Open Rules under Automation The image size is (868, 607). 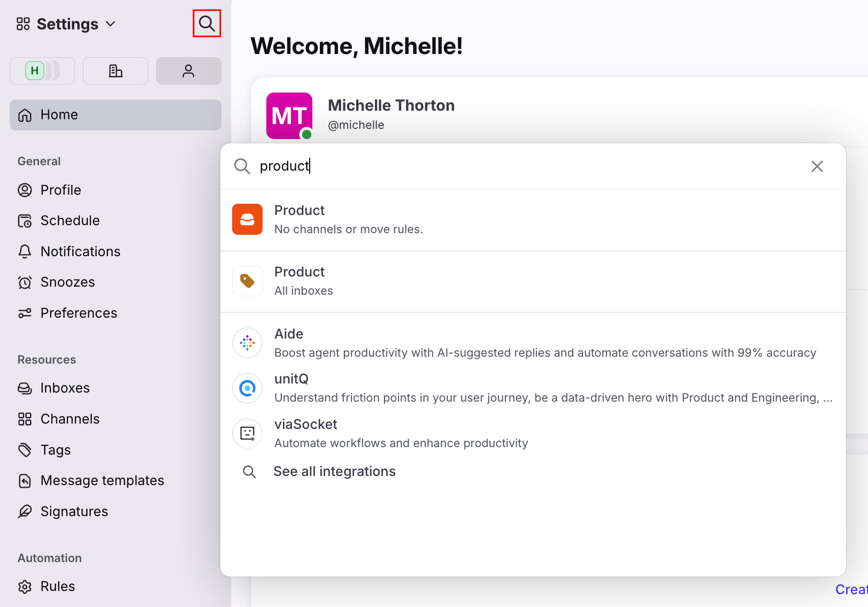coord(58,586)
